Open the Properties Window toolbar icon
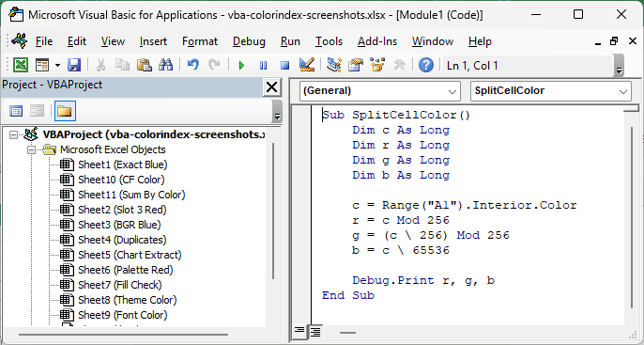The height and width of the screenshot is (345, 644). click(x=356, y=65)
